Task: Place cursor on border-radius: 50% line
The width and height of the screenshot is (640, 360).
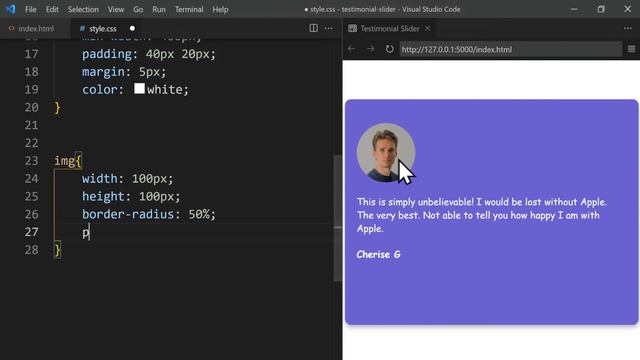Action: point(149,214)
